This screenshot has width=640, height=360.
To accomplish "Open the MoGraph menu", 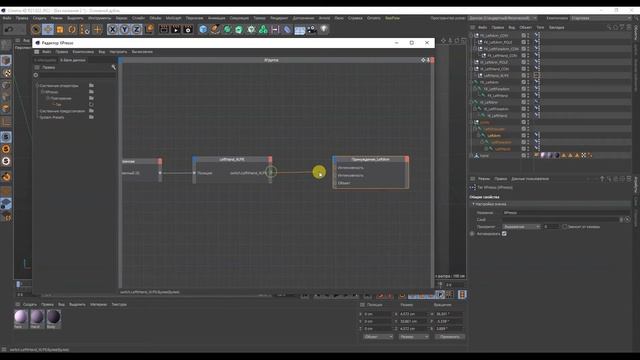I will tap(173, 18).
